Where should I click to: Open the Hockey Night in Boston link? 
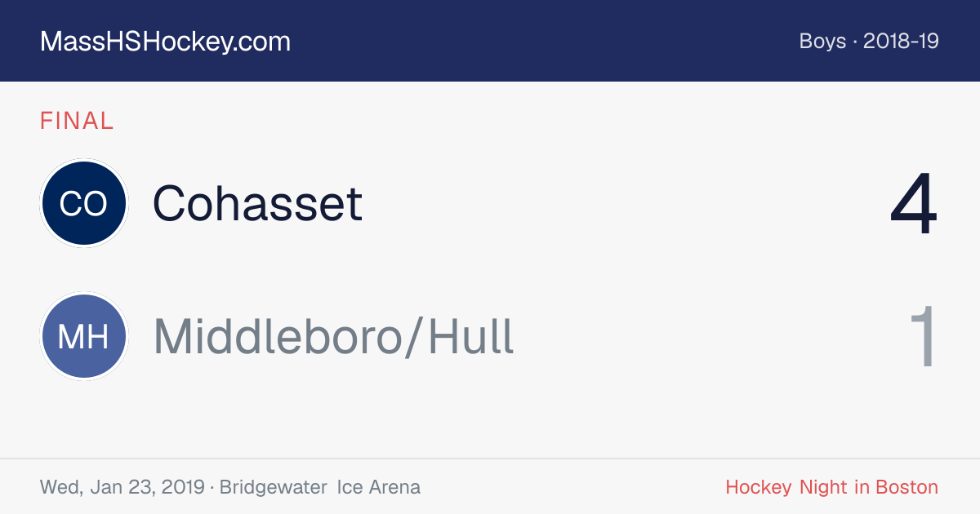831,487
